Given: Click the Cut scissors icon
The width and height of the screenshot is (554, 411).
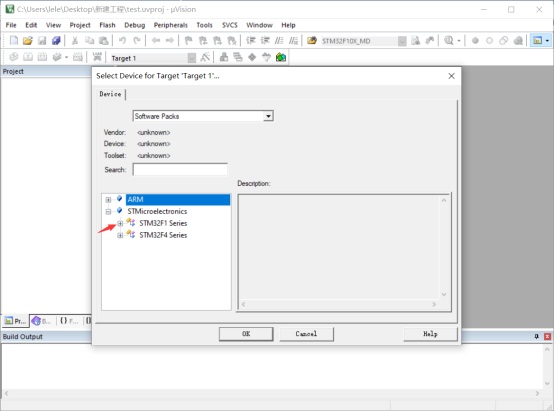Looking at the screenshot, I should [75, 41].
